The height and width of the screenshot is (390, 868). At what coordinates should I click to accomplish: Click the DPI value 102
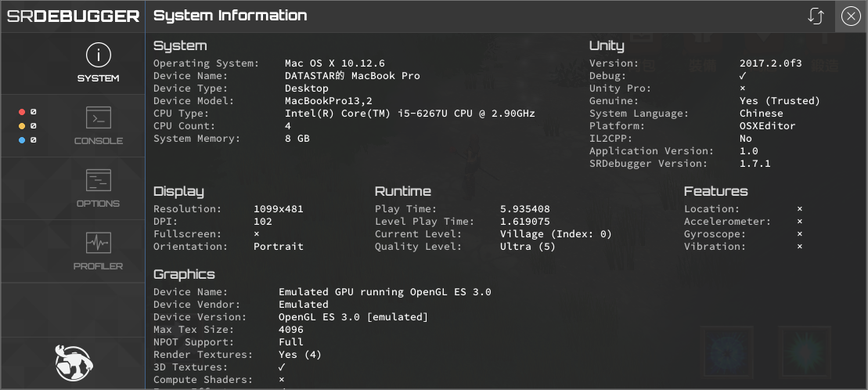(263, 222)
